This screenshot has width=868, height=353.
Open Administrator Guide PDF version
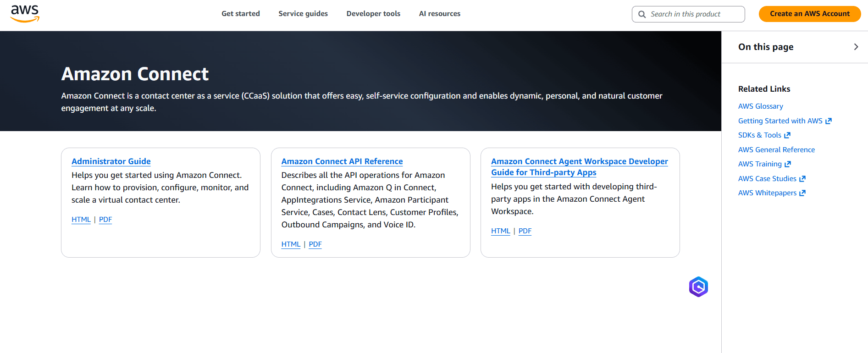coord(105,220)
